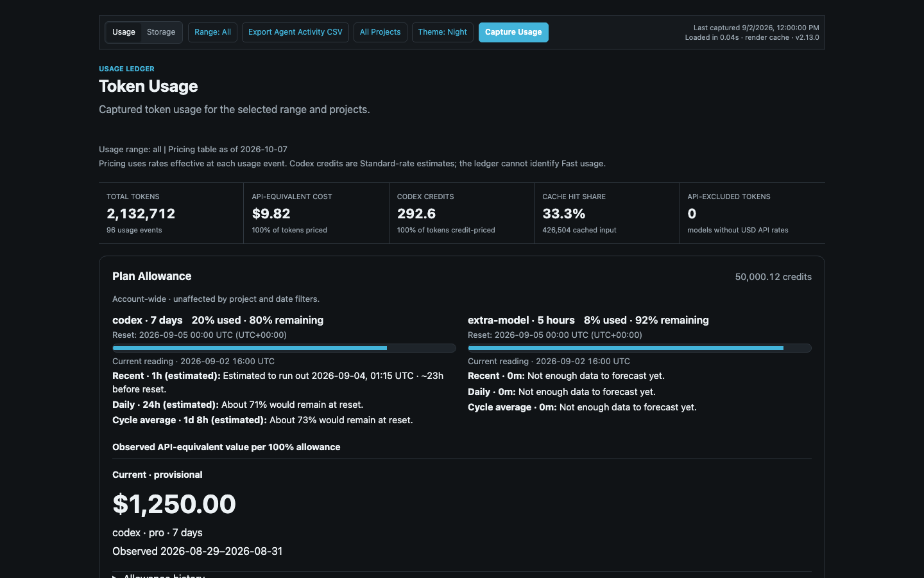The width and height of the screenshot is (924, 578).
Task: Click the Token Usage heading
Action: tap(148, 86)
